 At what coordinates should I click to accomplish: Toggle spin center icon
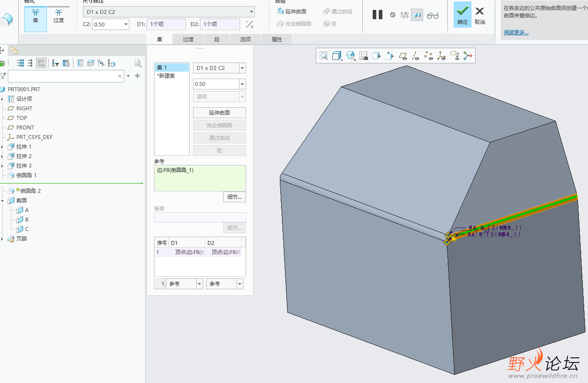(x=467, y=56)
